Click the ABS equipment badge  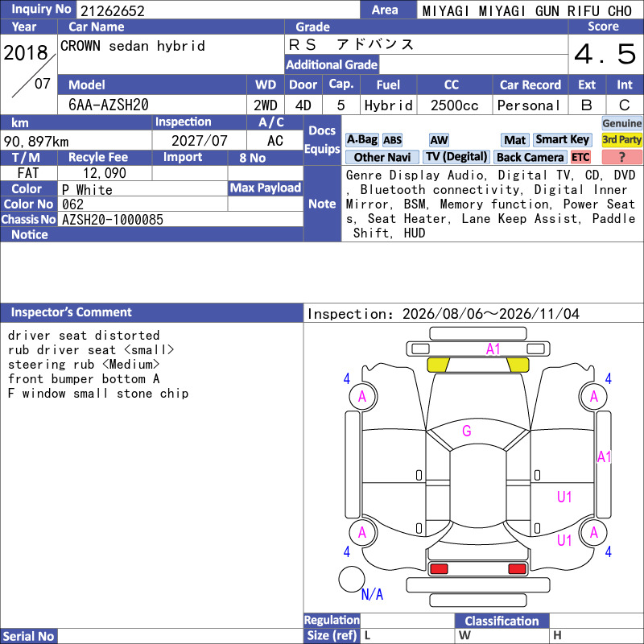pos(392,140)
